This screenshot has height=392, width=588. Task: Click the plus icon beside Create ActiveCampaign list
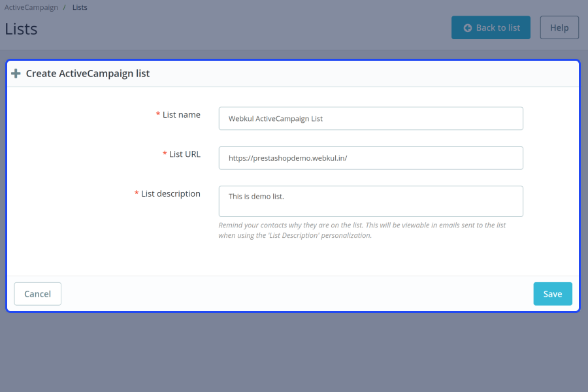tap(16, 74)
